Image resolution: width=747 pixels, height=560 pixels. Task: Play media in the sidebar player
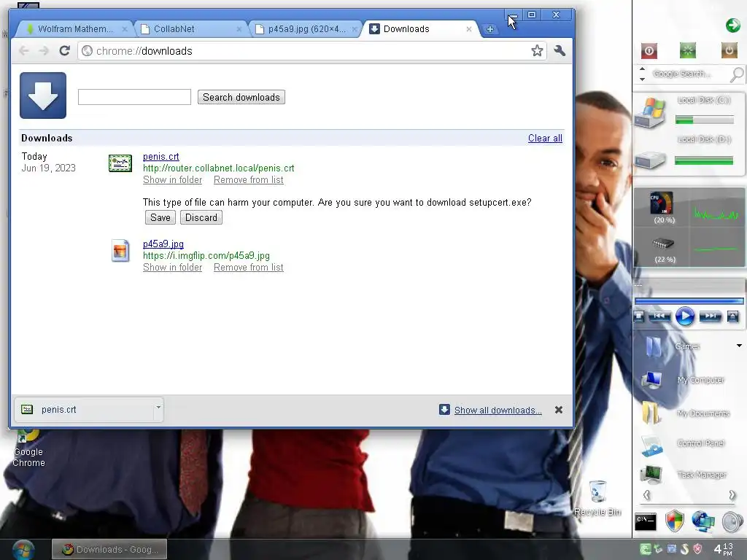(x=684, y=316)
